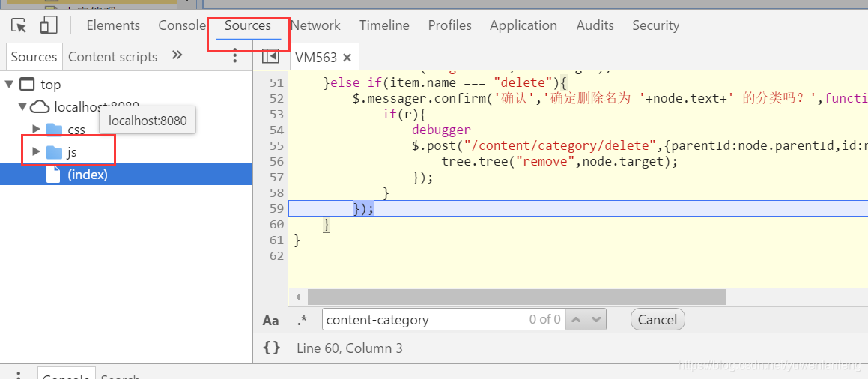Screen dimensions: 868x379
Task: Open the Elements panel tab
Action: 113,25
